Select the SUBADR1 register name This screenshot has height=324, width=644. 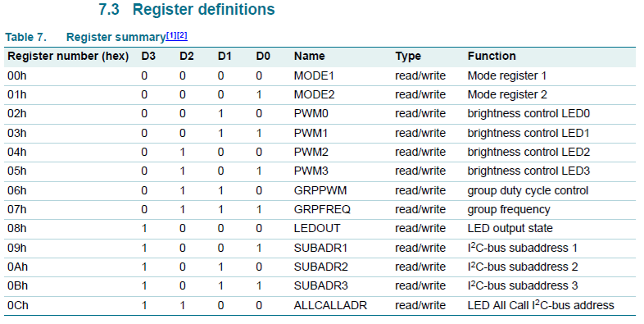320,249
